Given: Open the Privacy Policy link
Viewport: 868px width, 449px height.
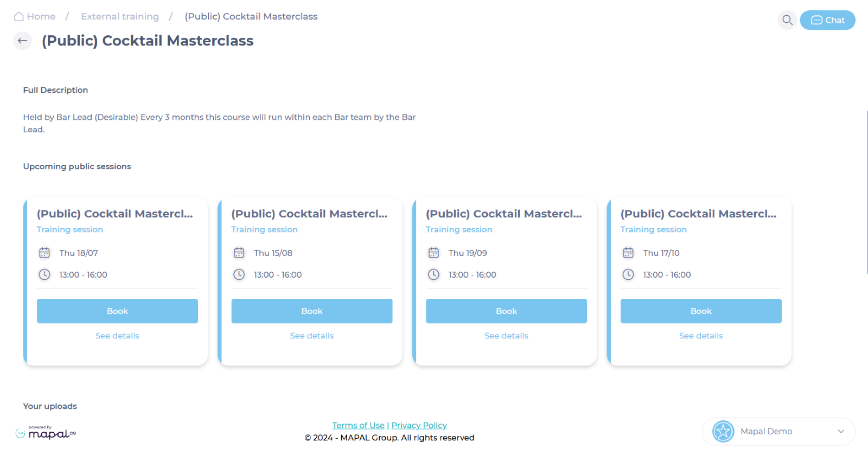Looking at the screenshot, I should click(419, 426).
